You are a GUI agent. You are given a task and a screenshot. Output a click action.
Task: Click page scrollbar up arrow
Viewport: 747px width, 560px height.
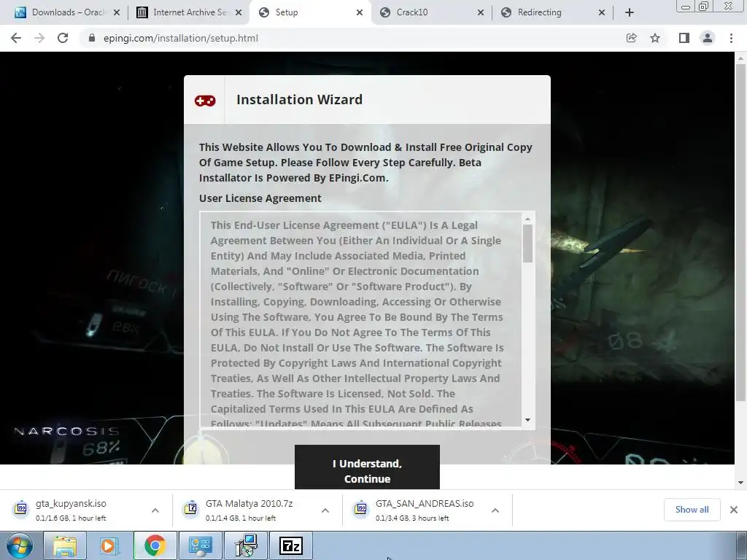point(740,58)
